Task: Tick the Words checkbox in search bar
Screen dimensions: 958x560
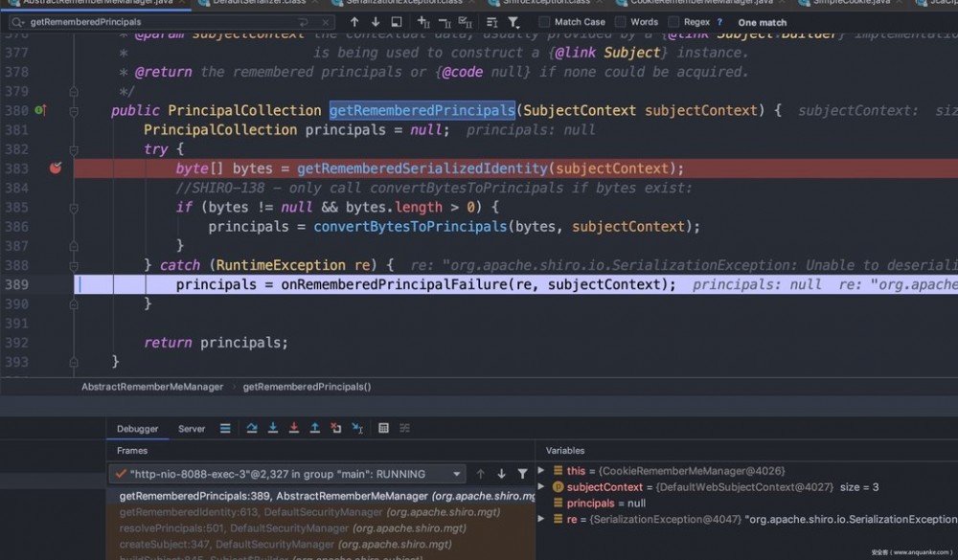Action: (621, 21)
